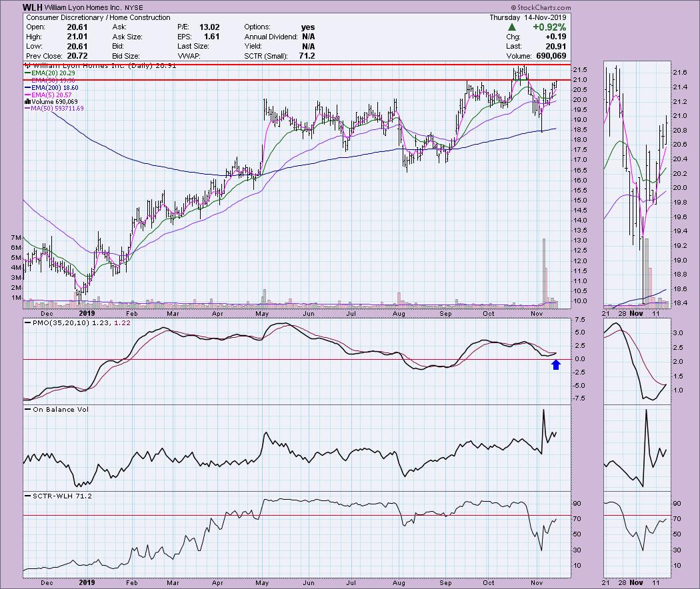700x589 pixels.
Task: Click the dark blue EMA(200) legend line swatch
Action: [x=28, y=88]
